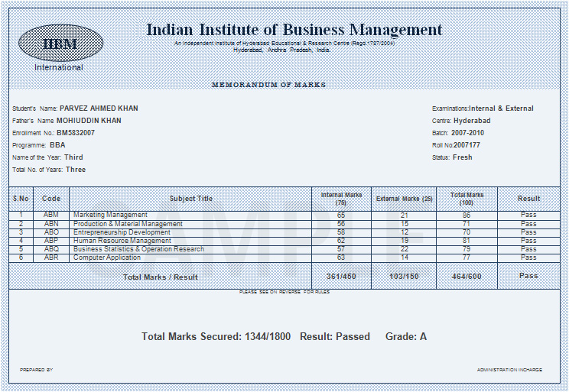Click the ADMINISTRATION INCHARGE label
Viewport: 569px width, 392px height.
(509, 370)
